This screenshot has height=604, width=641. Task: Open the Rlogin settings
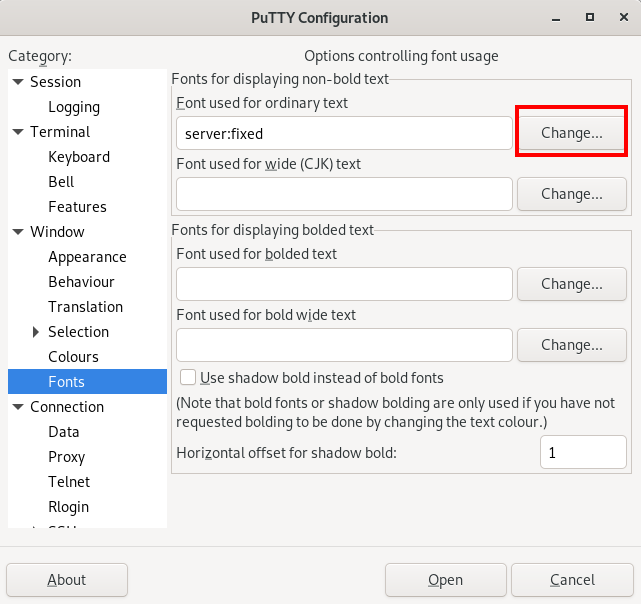coord(68,507)
